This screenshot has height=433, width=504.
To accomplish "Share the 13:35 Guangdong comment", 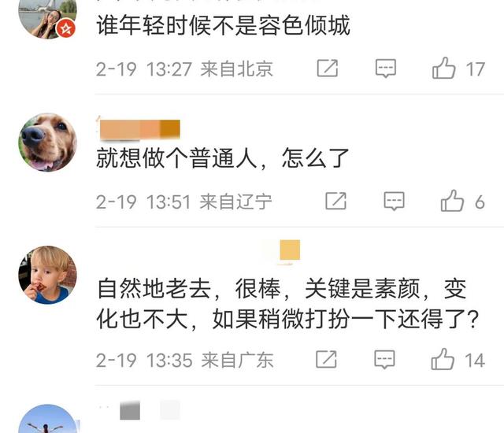I will pos(326,360).
